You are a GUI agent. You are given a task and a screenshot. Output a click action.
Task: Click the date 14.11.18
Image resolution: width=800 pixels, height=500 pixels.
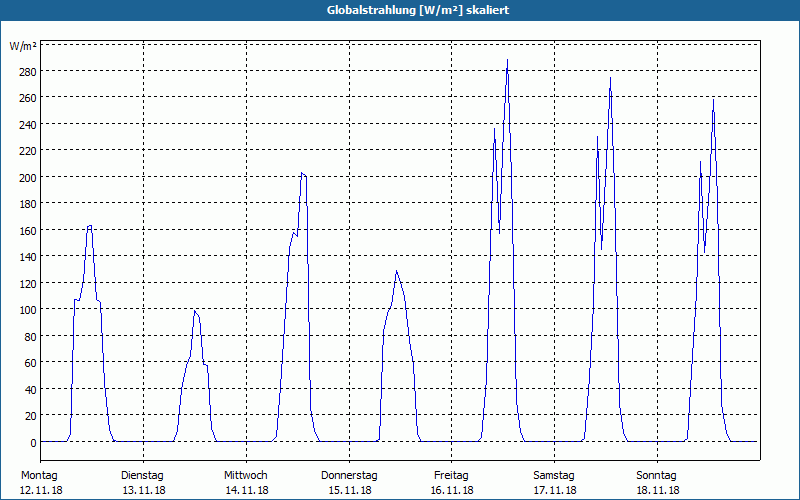coord(247,490)
